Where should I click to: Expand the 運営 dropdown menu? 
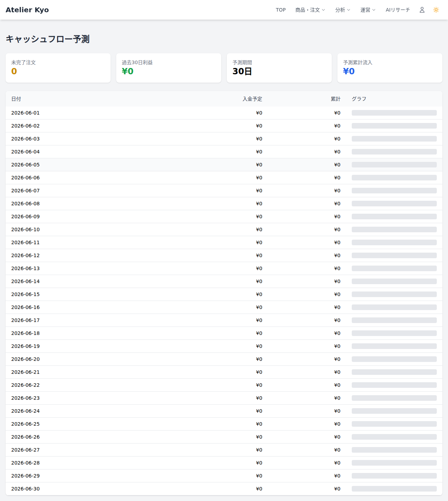368,10
